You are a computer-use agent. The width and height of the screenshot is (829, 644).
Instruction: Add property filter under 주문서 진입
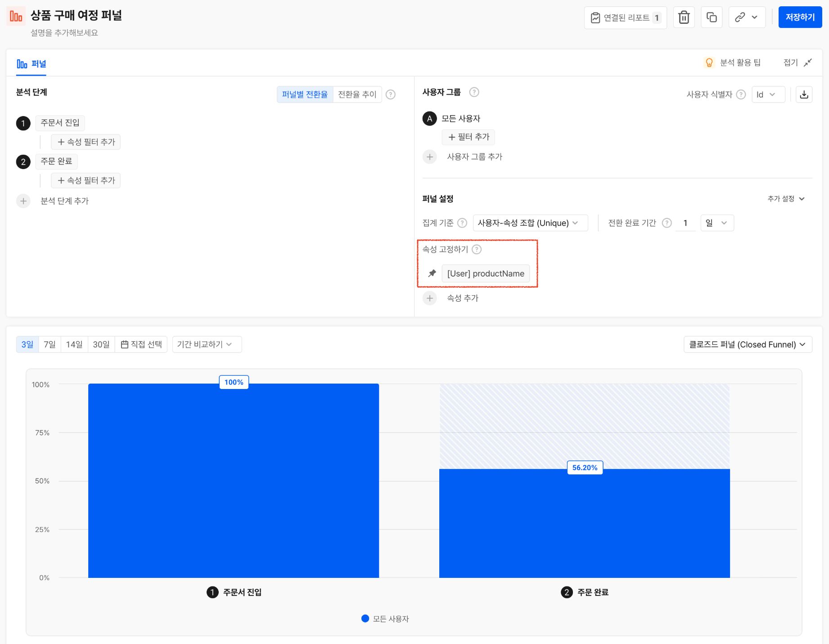86,142
